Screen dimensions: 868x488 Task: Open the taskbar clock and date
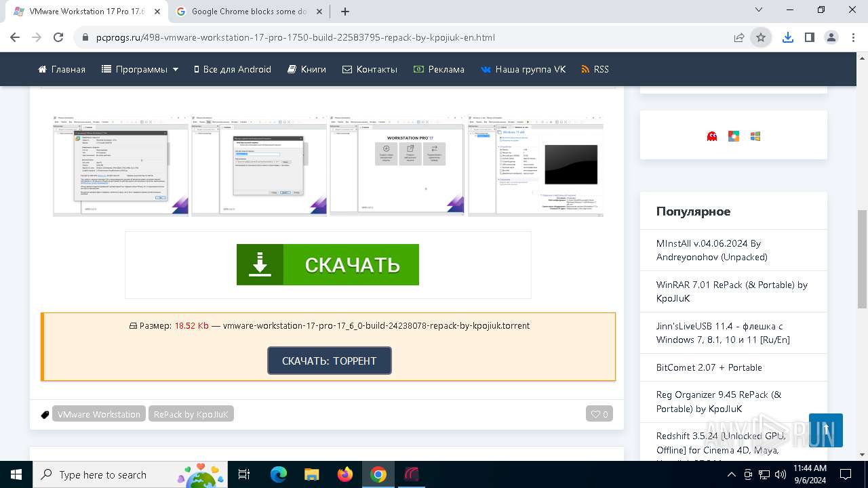[x=810, y=474]
